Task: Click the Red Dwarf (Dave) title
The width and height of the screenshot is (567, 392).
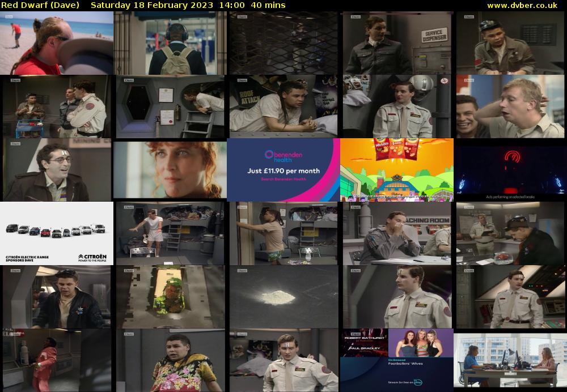Action: [x=40, y=5]
